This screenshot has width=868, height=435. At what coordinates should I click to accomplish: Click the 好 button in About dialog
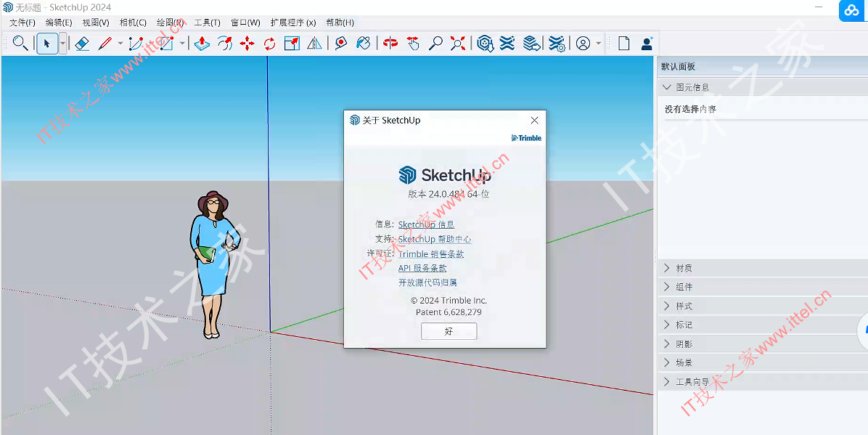click(x=449, y=331)
